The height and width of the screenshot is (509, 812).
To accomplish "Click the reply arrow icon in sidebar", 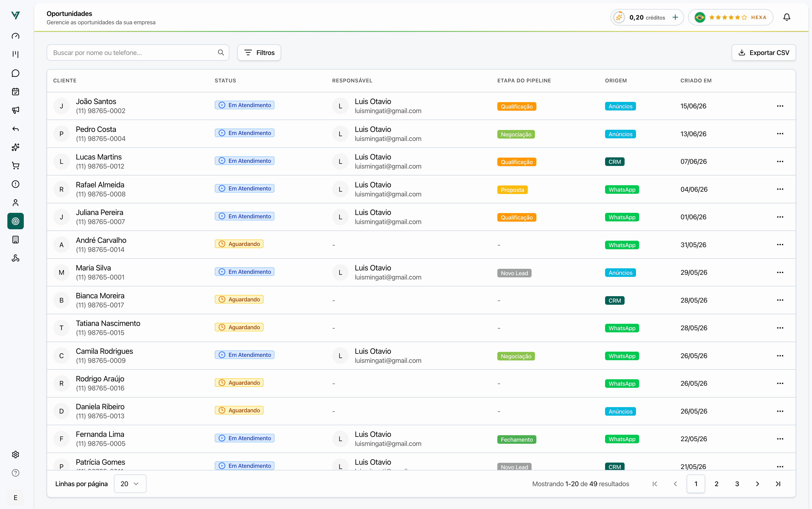I will [x=15, y=129].
